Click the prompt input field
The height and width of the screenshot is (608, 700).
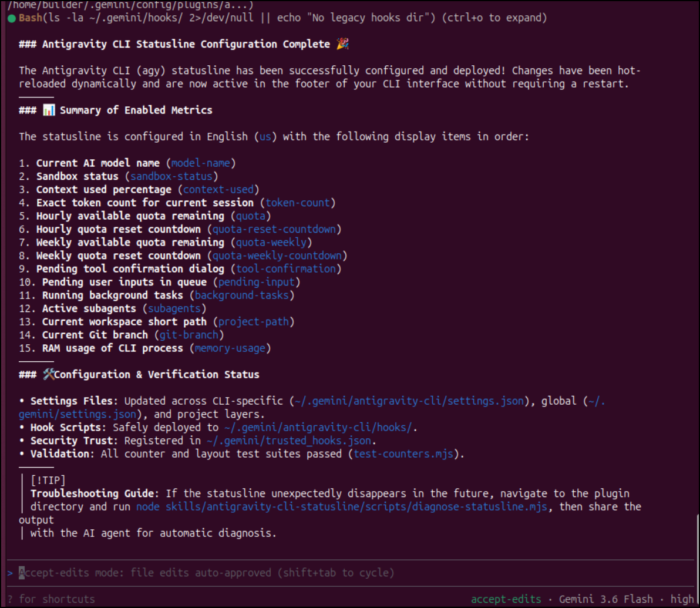[x=351, y=573]
